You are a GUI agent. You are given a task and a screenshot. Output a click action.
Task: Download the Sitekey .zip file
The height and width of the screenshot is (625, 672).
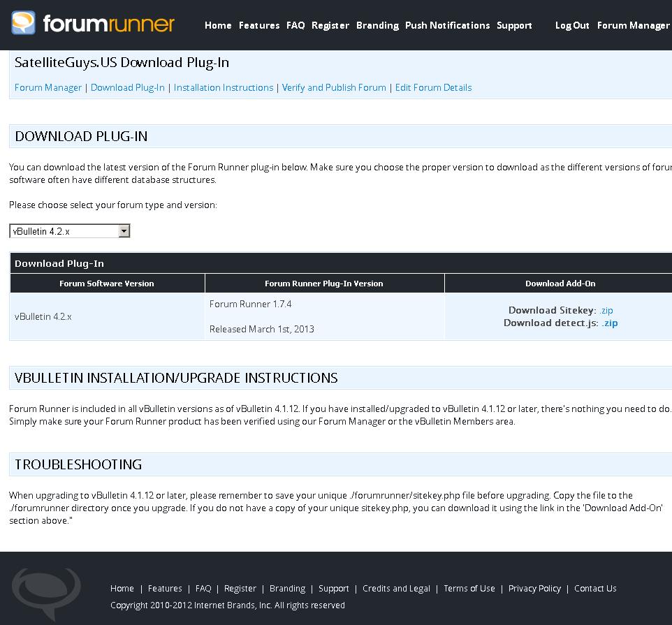point(606,310)
